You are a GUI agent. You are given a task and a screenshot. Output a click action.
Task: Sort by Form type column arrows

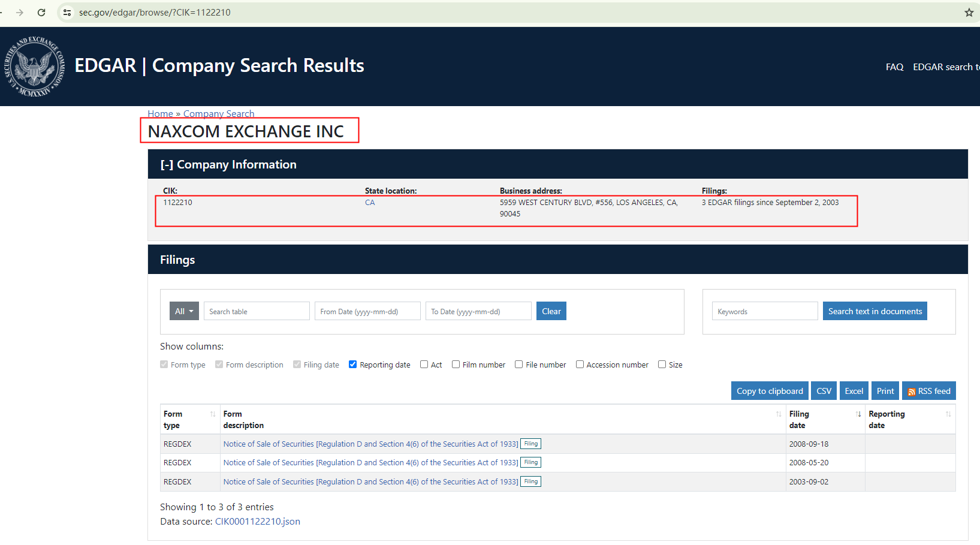pyautogui.click(x=212, y=414)
